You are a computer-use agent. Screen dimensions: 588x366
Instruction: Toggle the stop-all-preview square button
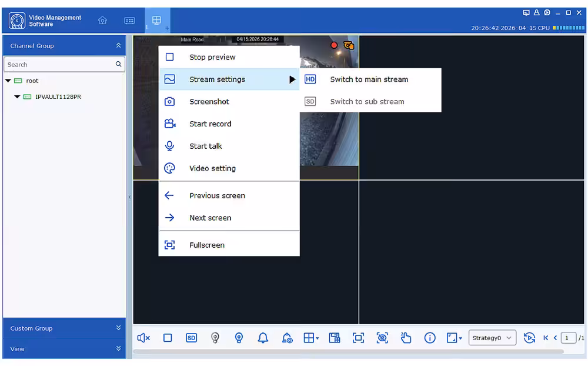coord(168,338)
